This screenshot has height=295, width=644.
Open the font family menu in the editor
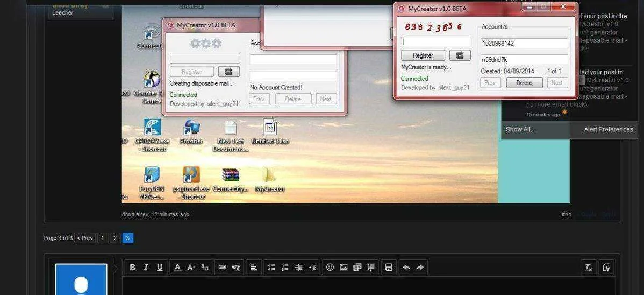pyautogui.click(x=204, y=268)
